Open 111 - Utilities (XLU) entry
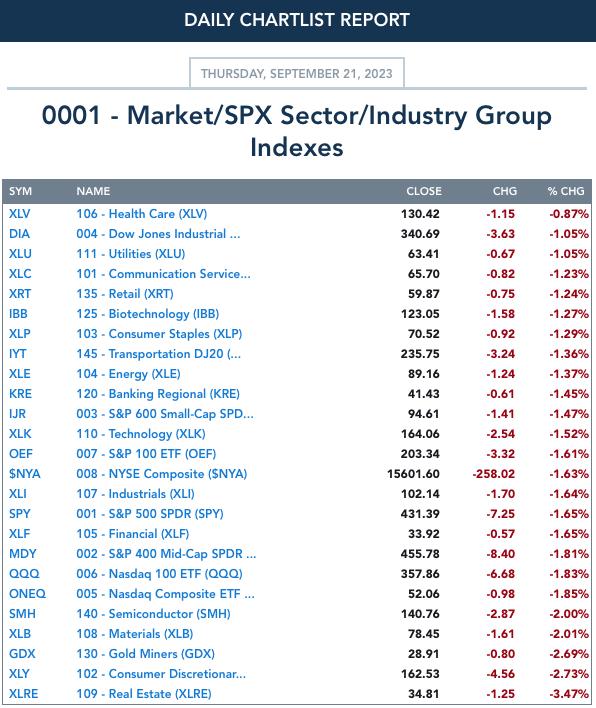Screen dimensions: 596x708 [x=130, y=254]
